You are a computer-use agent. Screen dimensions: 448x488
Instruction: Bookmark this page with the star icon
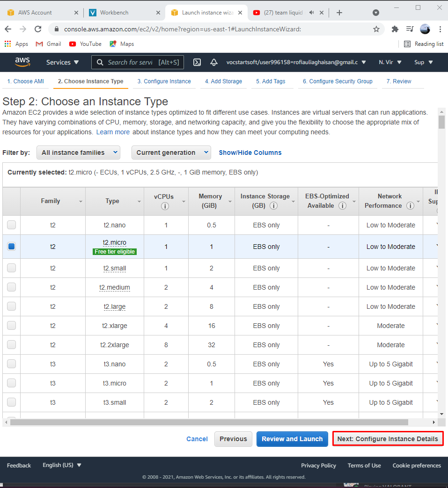(376, 29)
